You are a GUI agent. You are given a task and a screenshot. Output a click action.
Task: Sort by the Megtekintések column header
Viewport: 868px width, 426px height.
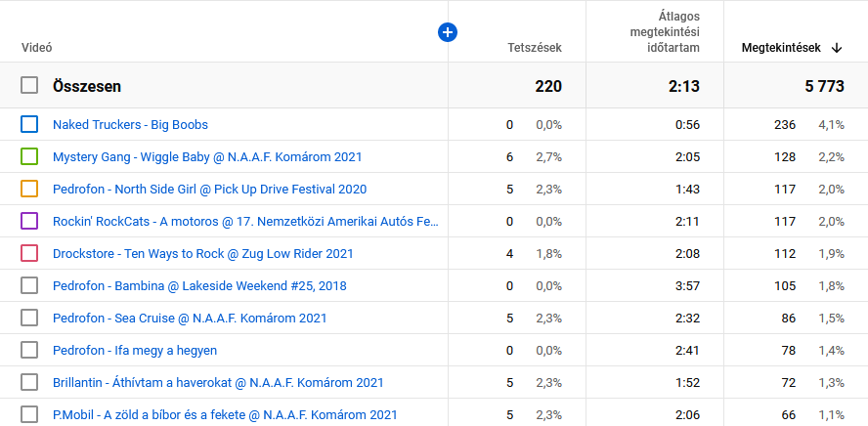point(780,48)
